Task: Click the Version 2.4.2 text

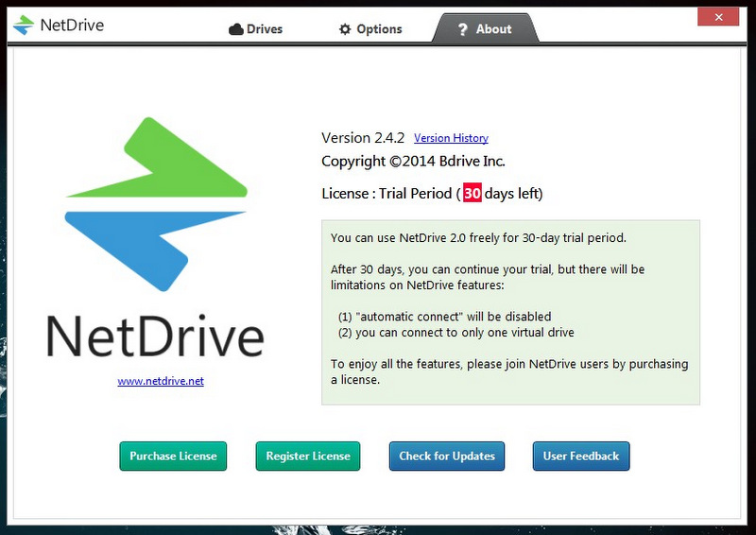Action: (363, 138)
